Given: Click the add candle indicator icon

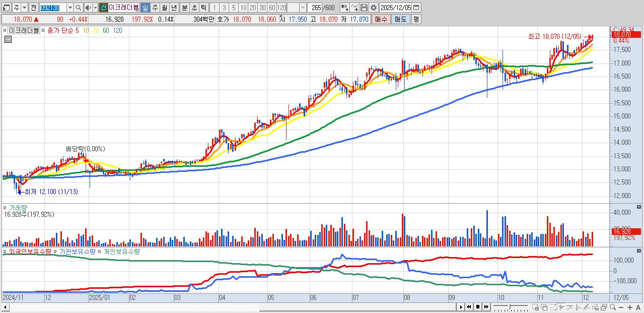Looking at the screenshot, I should click(345, 8).
